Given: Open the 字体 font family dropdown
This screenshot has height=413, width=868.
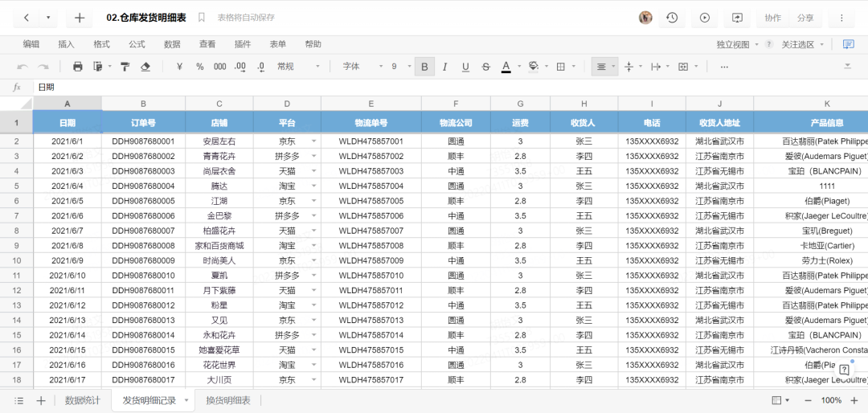Looking at the screenshot, I should click(362, 67).
